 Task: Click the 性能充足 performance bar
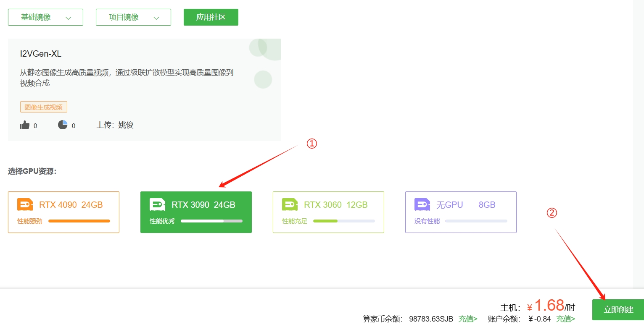coord(344,221)
